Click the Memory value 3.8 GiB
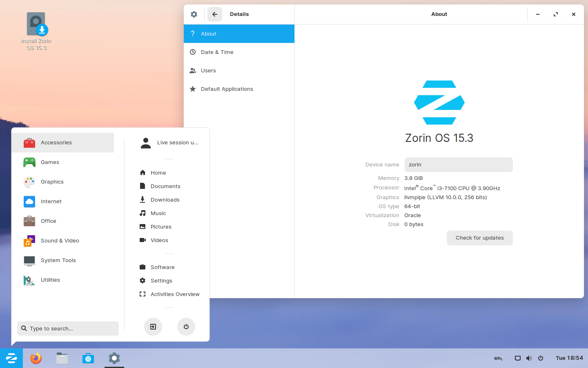Image resolution: width=588 pixels, height=368 pixels. 414,178
